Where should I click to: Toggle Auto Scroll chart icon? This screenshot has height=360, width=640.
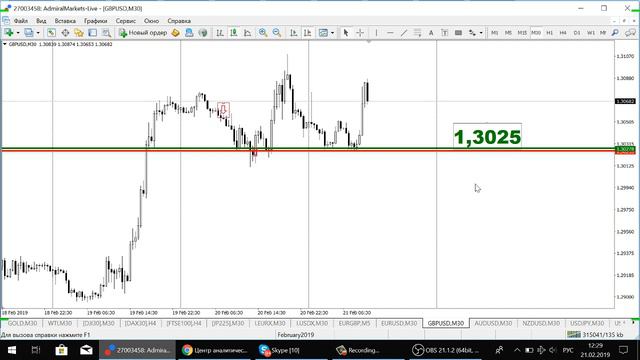(x=293, y=33)
